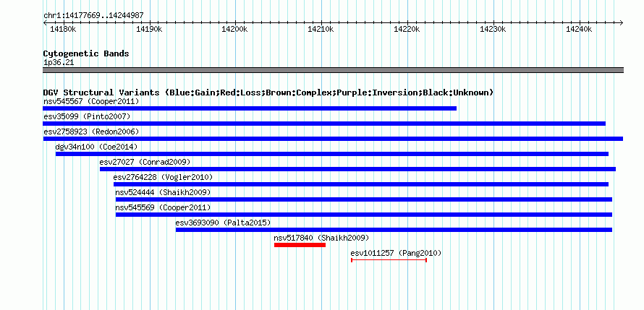Screen dimensions: 644x310
Task: Select the esv3693090 blue variant bar
Action: 394,230
